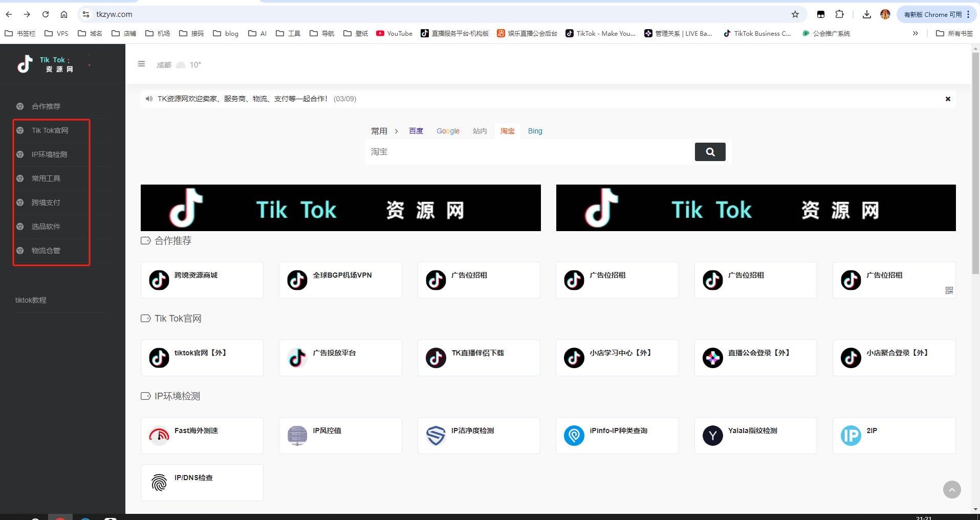Viewport: 980px width, 520px height.
Task: Open the 小店聚合登录【外】 card
Action: coord(894,358)
